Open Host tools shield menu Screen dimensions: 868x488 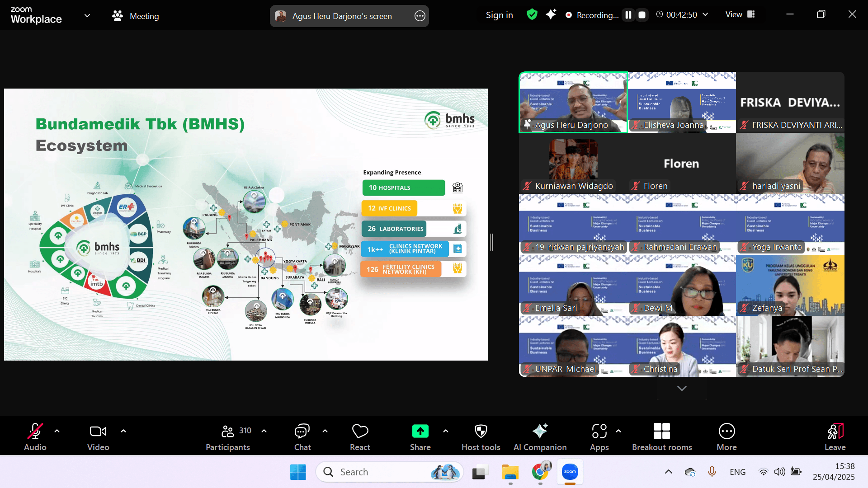pos(481,437)
